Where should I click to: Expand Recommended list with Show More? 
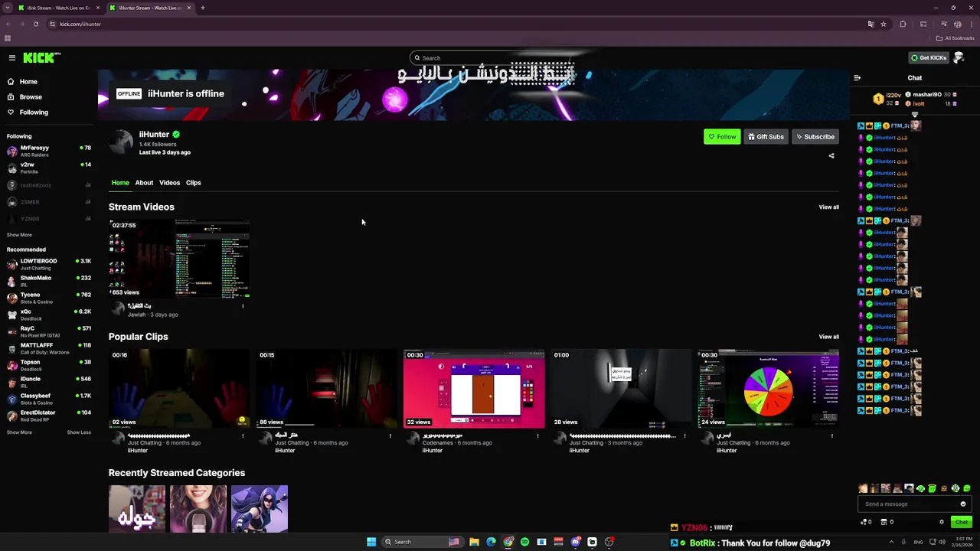pyautogui.click(x=19, y=432)
